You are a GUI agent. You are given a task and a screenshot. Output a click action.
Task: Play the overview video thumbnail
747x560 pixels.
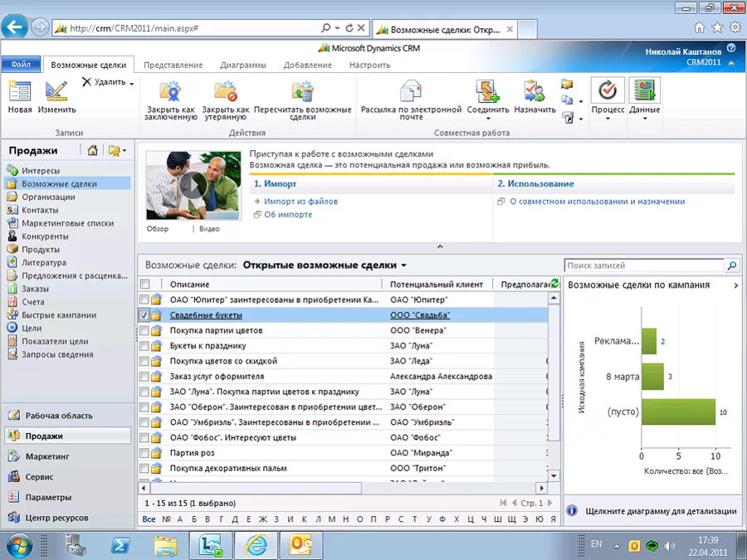[193, 185]
